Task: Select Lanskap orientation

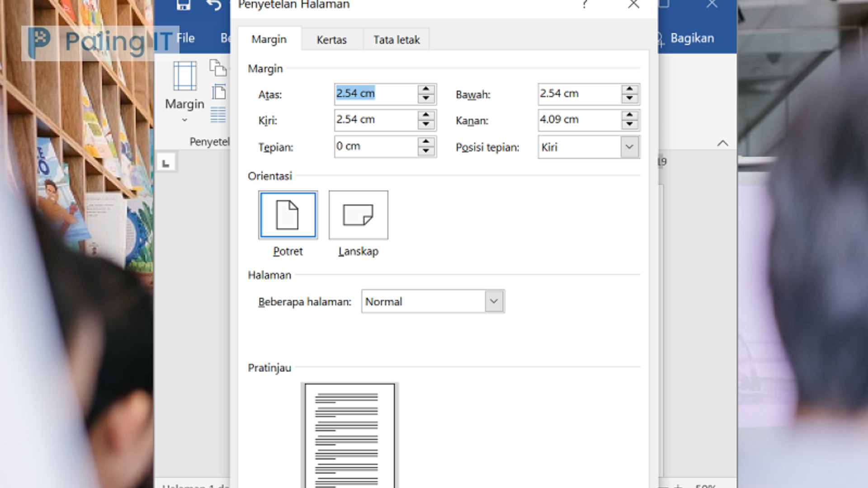Action: (359, 215)
